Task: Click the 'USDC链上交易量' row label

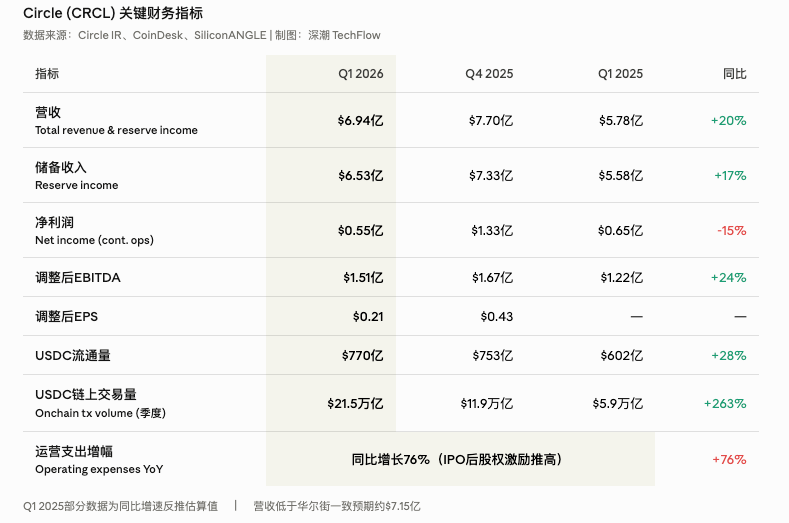Action: point(86,395)
